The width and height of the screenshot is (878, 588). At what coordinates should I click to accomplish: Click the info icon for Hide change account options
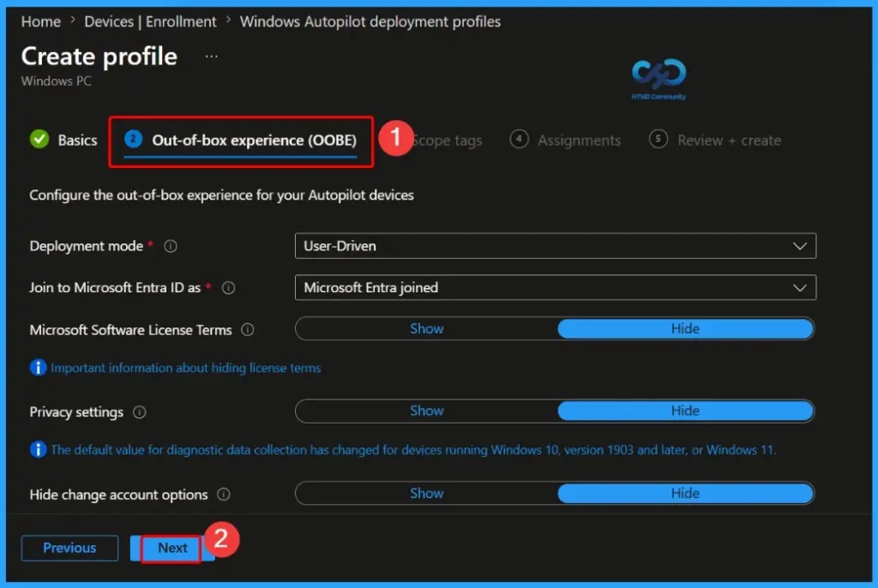tap(224, 495)
